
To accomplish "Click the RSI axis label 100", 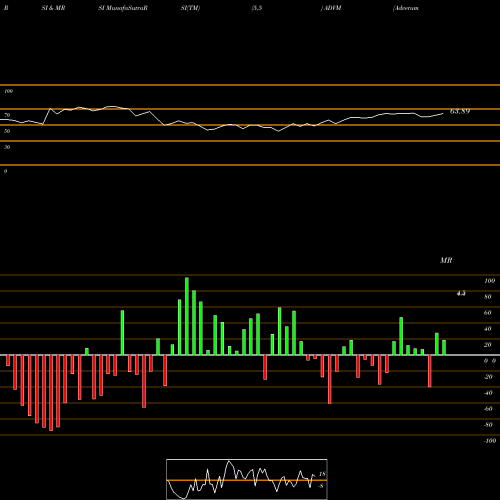I will coord(8,91).
